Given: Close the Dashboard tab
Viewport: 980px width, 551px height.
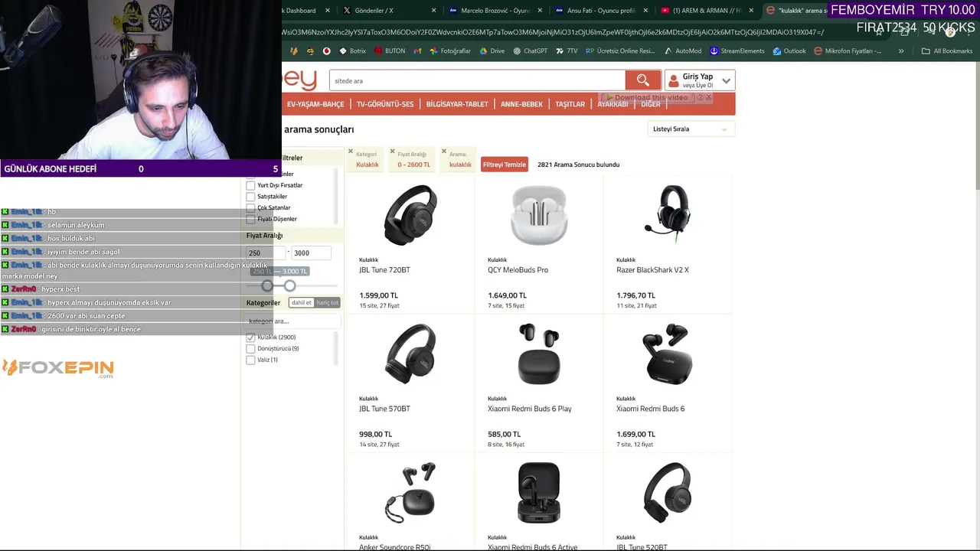Looking at the screenshot, I should [328, 11].
